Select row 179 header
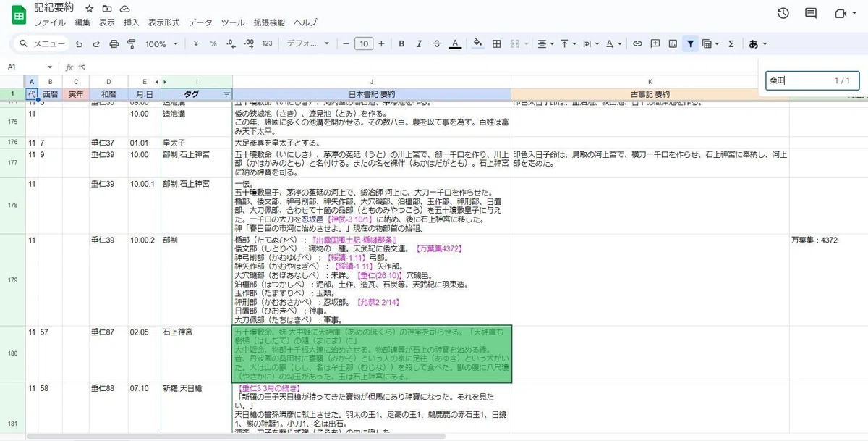868x441 pixels. click(x=12, y=280)
